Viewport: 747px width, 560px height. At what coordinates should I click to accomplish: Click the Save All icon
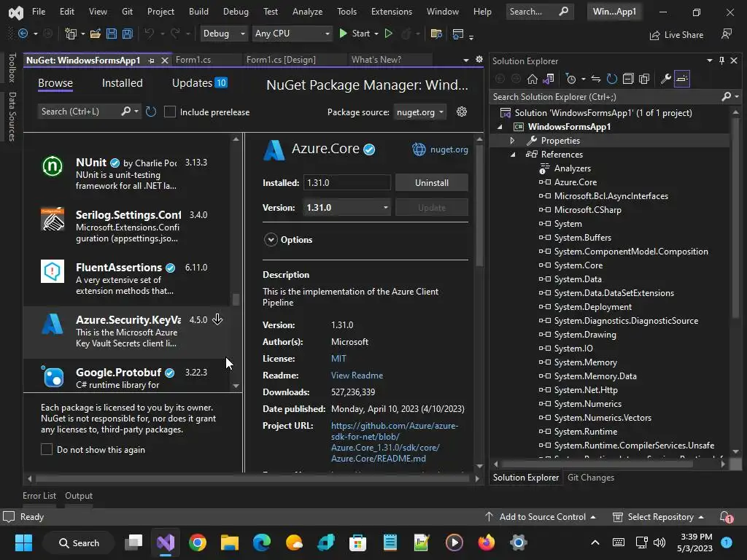coord(128,34)
